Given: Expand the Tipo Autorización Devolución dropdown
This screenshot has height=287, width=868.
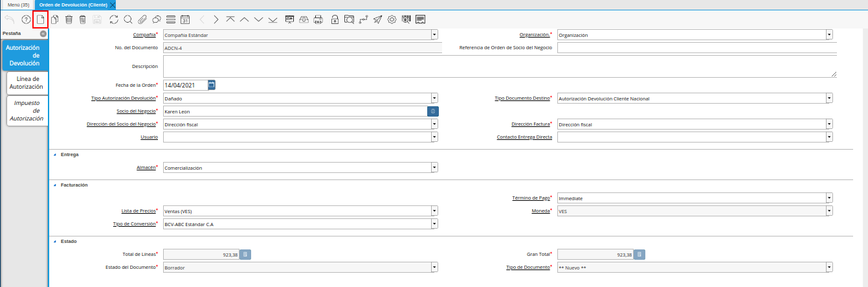Looking at the screenshot, I should 434,98.
